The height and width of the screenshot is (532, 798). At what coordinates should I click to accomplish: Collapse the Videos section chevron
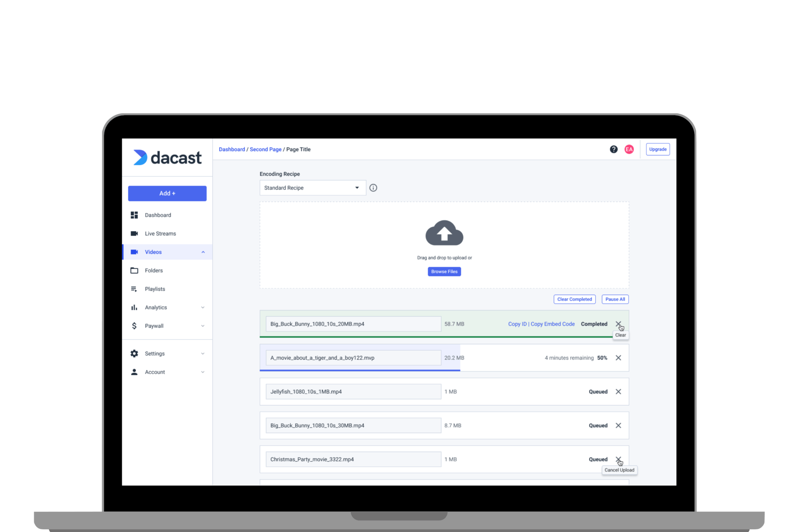(x=202, y=252)
